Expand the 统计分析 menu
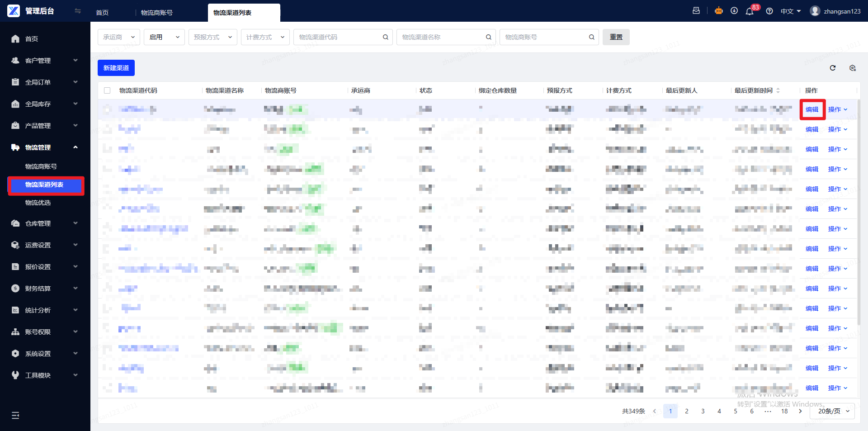 pyautogui.click(x=45, y=310)
